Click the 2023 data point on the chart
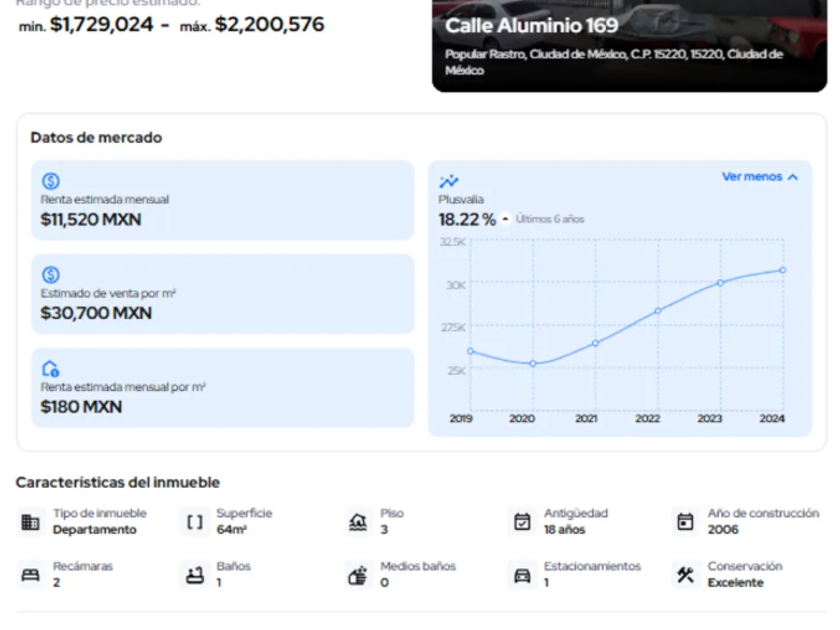840x630 pixels. tap(720, 283)
